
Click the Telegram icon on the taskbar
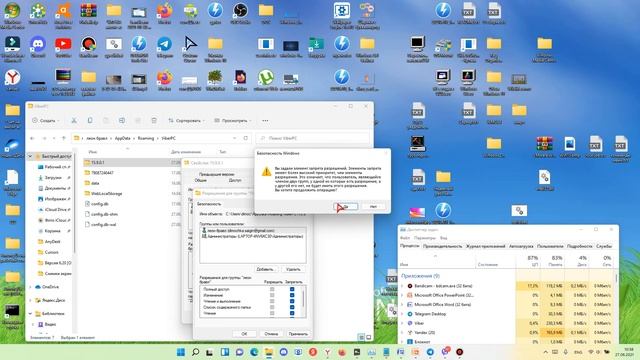(x=430, y=352)
